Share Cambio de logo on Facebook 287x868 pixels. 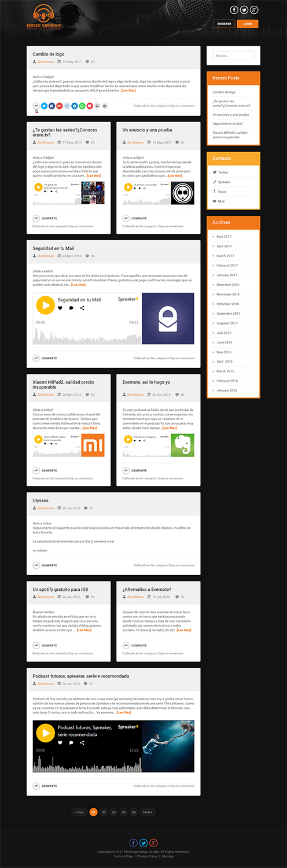pos(51,106)
